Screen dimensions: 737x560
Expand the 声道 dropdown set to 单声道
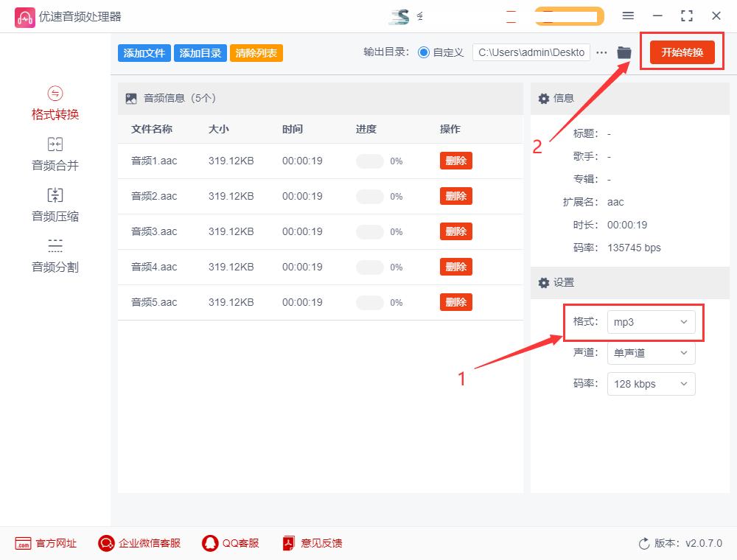pos(651,353)
